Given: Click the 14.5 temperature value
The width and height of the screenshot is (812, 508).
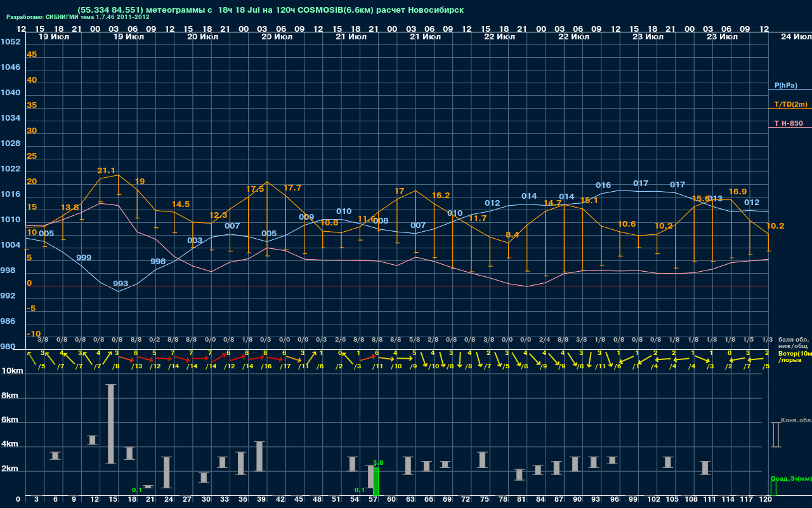Looking at the screenshot, I should click(x=181, y=204).
